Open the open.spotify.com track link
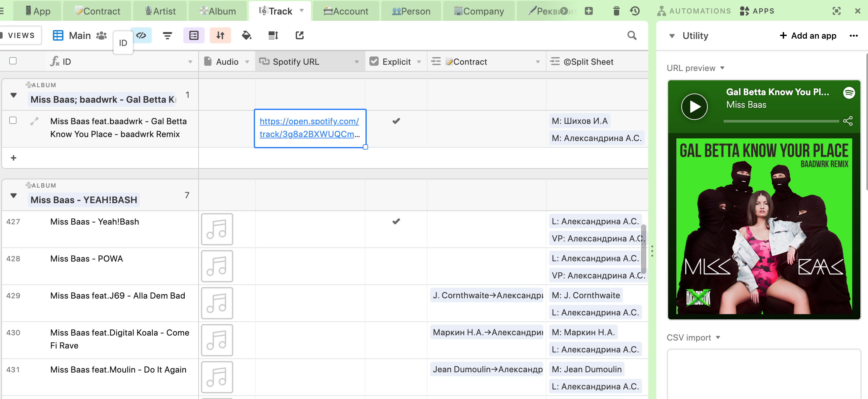Screen dimensions: 868x399 click(x=309, y=127)
